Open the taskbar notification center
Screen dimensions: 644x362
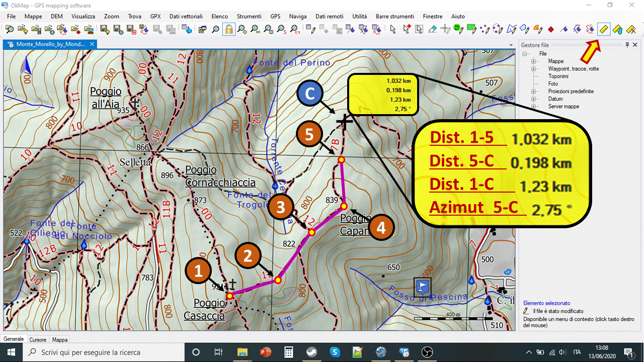pyautogui.click(x=628, y=352)
